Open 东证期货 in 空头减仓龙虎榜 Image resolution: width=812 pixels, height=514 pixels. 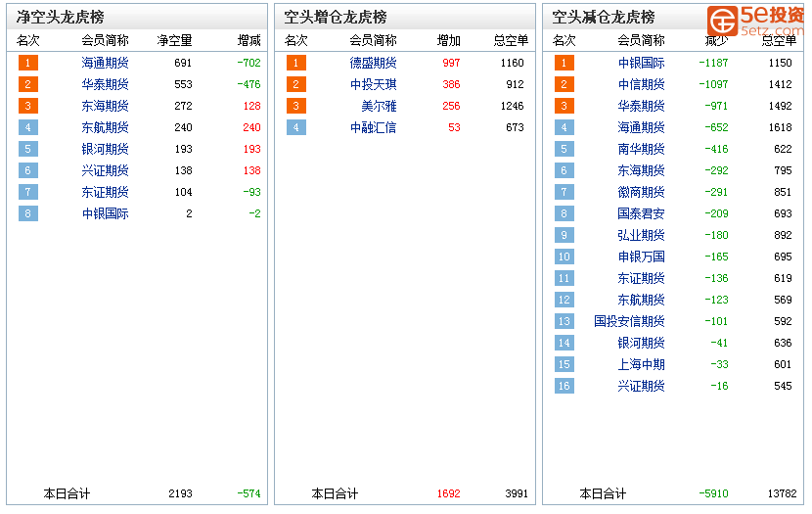coord(641,278)
